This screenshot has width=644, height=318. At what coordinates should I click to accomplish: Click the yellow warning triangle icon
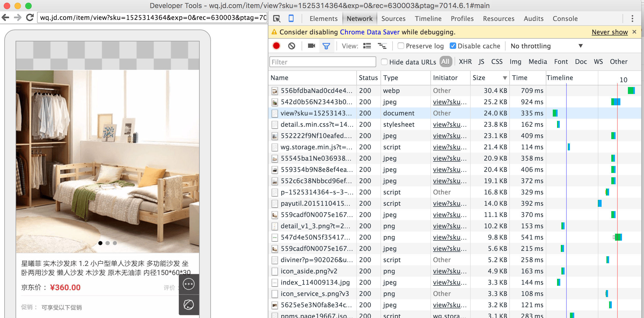point(274,32)
